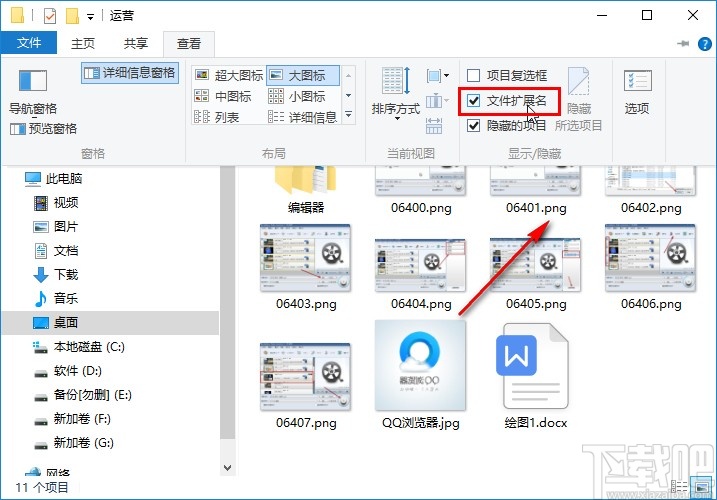Choose 列表 layout

(217, 117)
